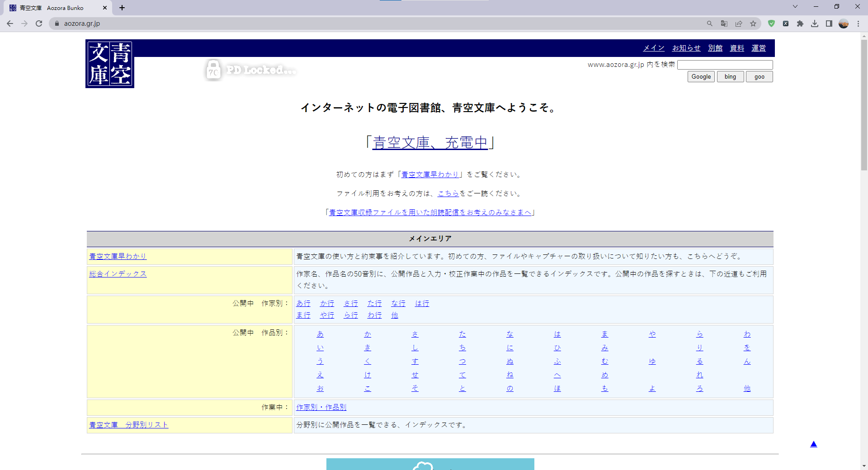Click the bing search button

[730, 76]
